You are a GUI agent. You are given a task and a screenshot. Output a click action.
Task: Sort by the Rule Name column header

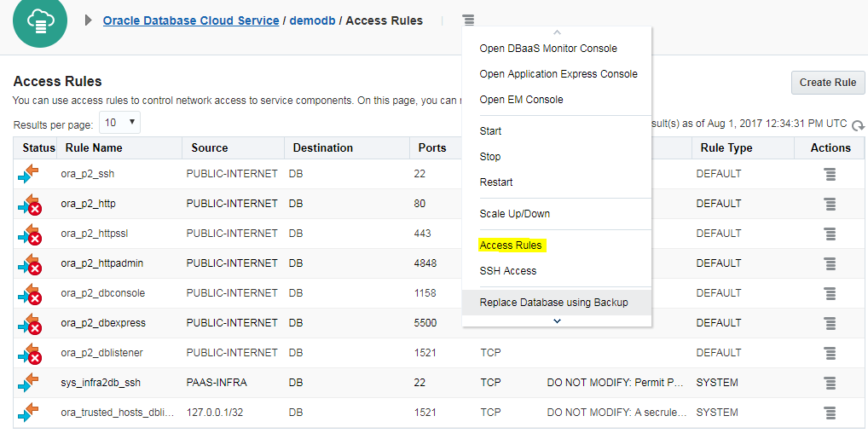pyautogui.click(x=94, y=147)
